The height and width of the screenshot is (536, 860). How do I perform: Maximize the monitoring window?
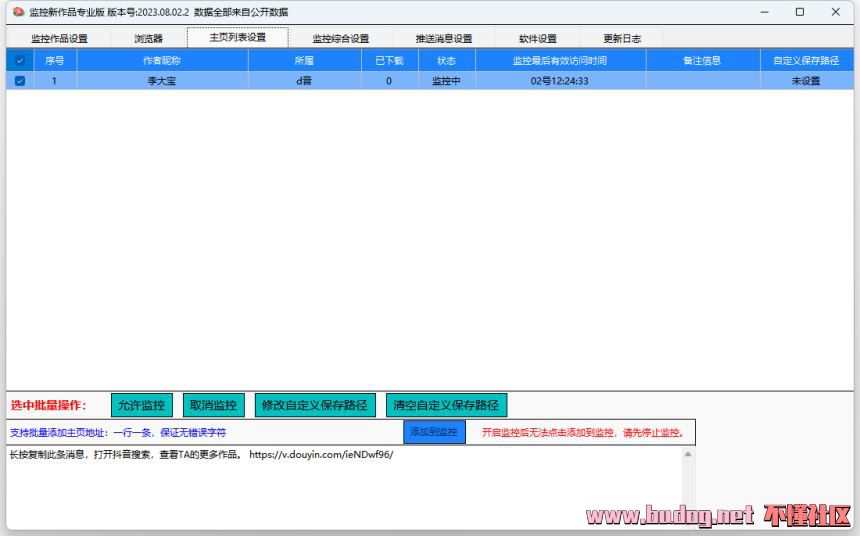(x=800, y=12)
